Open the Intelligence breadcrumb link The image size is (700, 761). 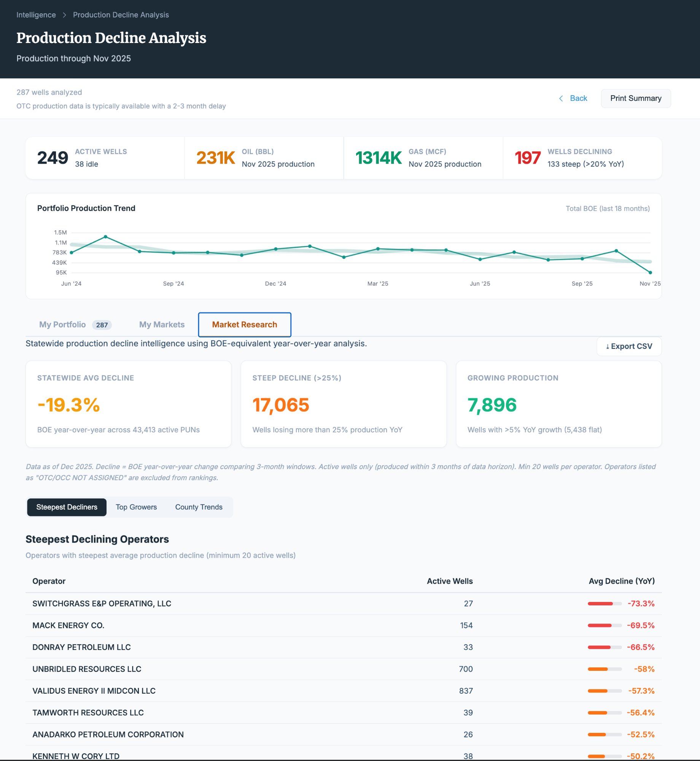(x=36, y=15)
